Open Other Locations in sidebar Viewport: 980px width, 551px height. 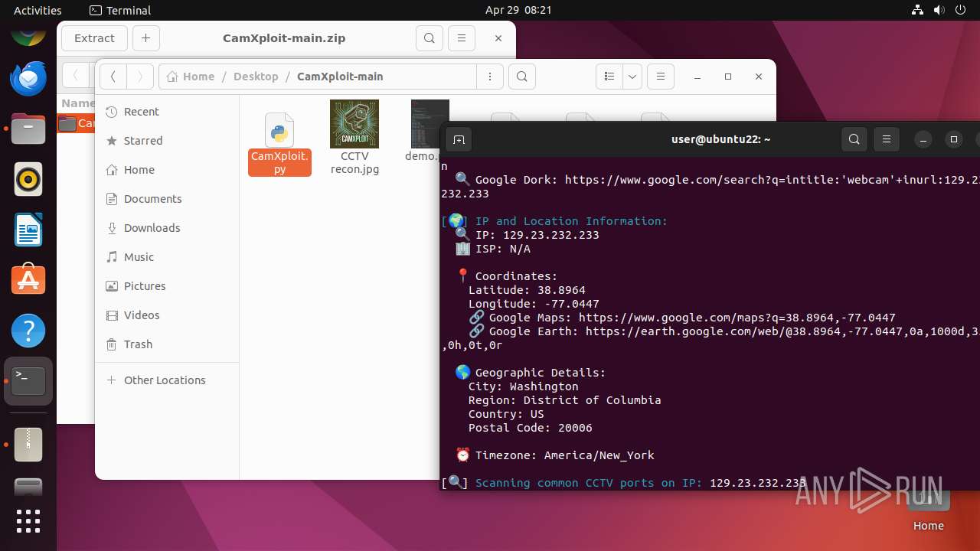tap(167, 380)
